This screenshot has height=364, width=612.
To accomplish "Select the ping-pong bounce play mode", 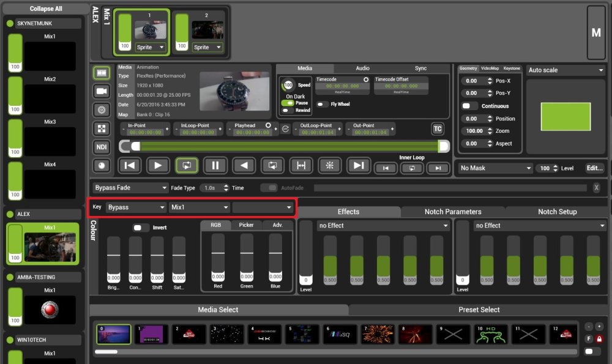I will [301, 165].
